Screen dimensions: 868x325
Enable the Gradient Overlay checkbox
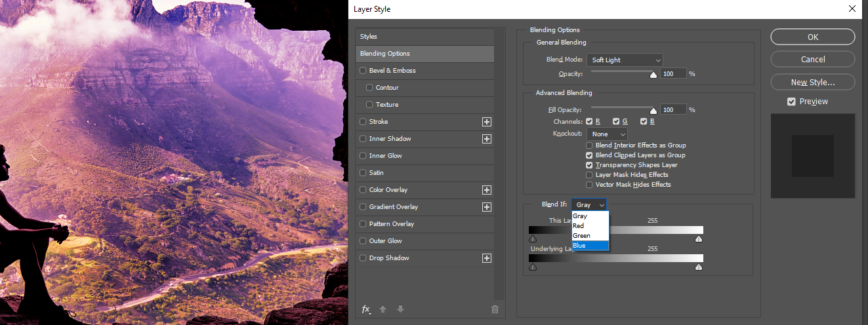point(363,207)
